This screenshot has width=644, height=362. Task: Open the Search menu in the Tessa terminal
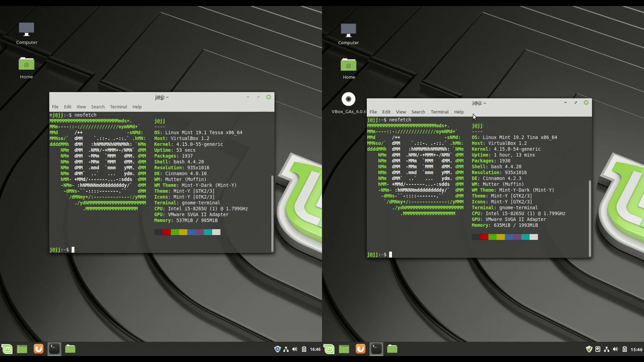[x=98, y=107]
